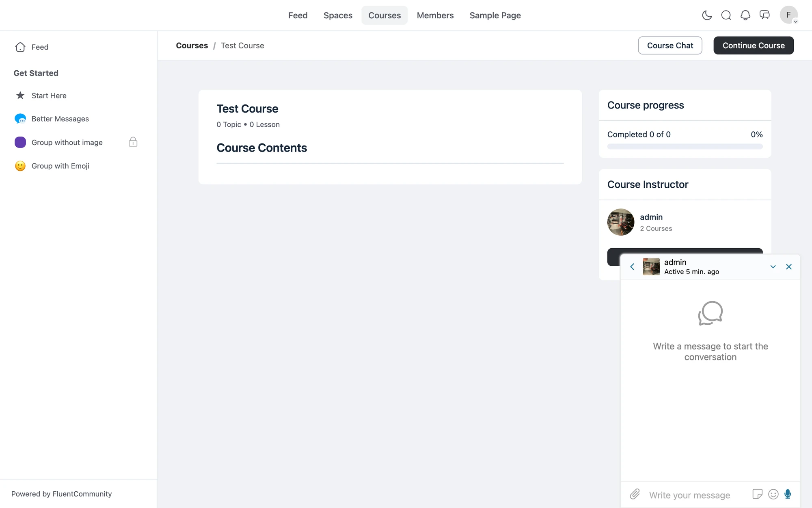Open sticker picker icon in chat
The height and width of the screenshot is (508, 812).
pyautogui.click(x=757, y=494)
